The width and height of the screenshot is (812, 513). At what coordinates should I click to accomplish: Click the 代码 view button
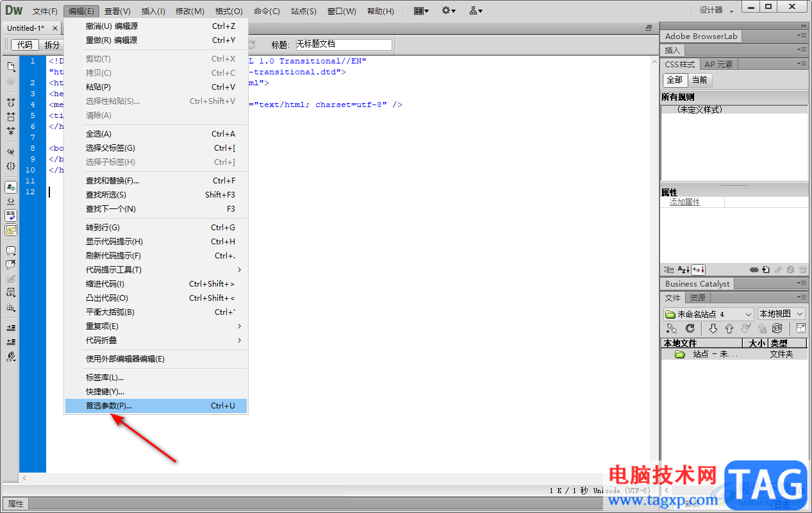pos(25,45)
